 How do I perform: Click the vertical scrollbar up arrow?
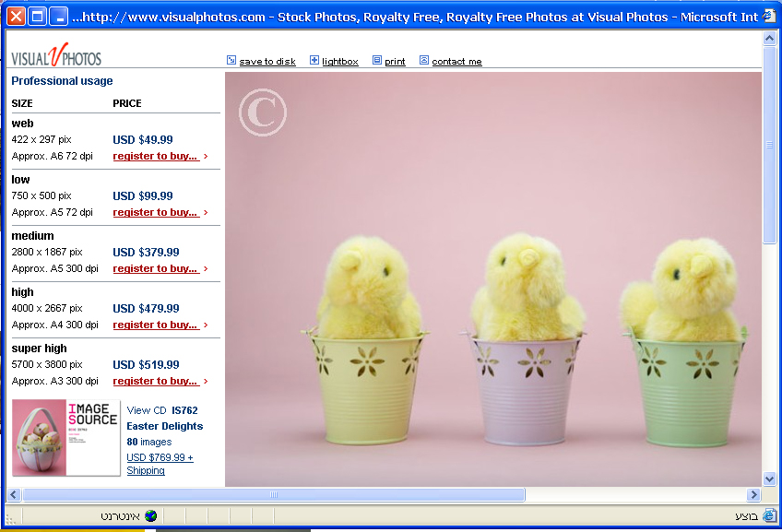pyautogui.click(x=769, y=39)
